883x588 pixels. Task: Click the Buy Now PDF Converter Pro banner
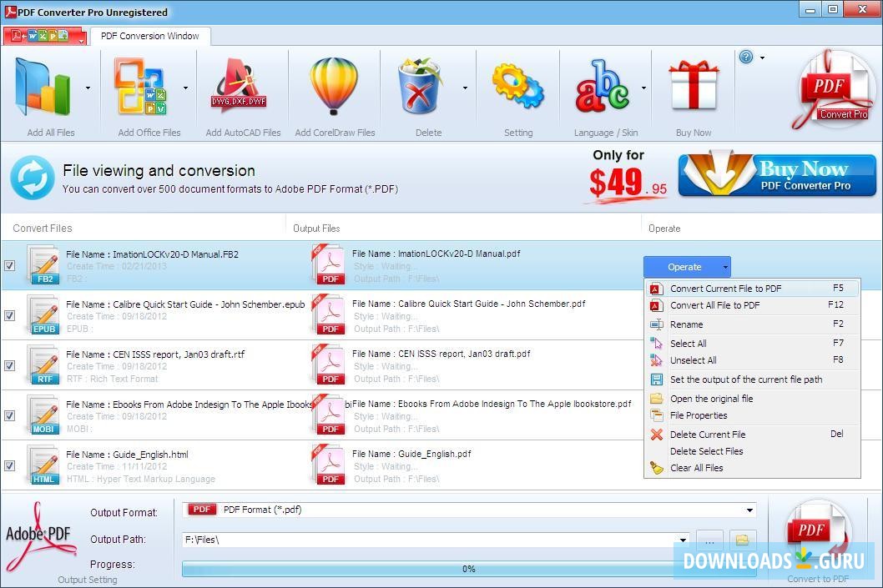click(776, 173)
